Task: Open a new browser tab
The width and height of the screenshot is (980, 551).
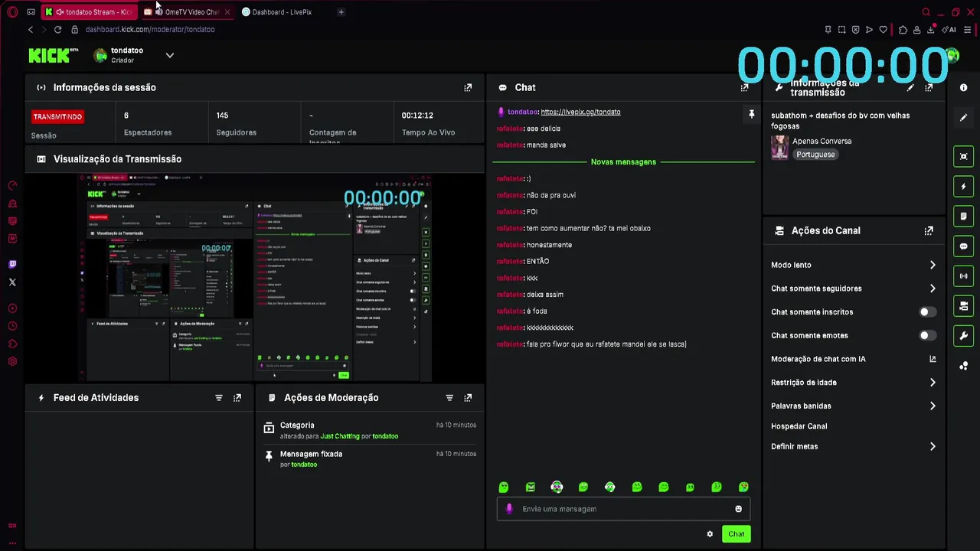Action: coord(341,11)
